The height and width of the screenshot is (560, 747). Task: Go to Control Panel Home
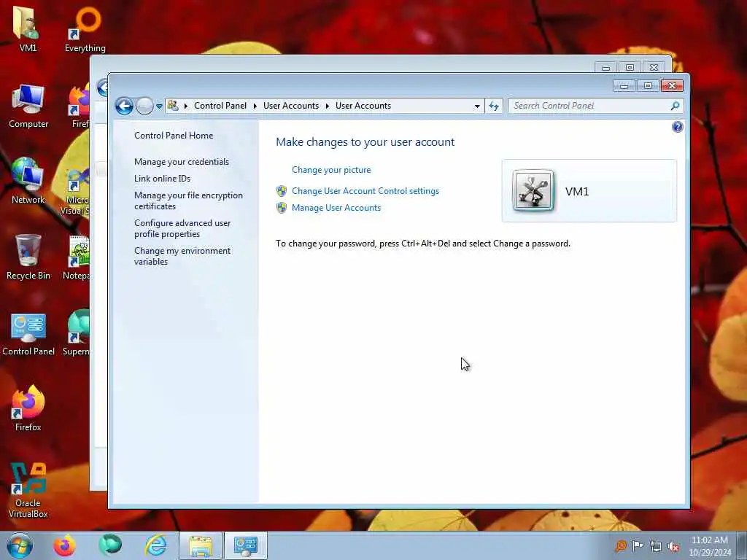tap(174, 135)
